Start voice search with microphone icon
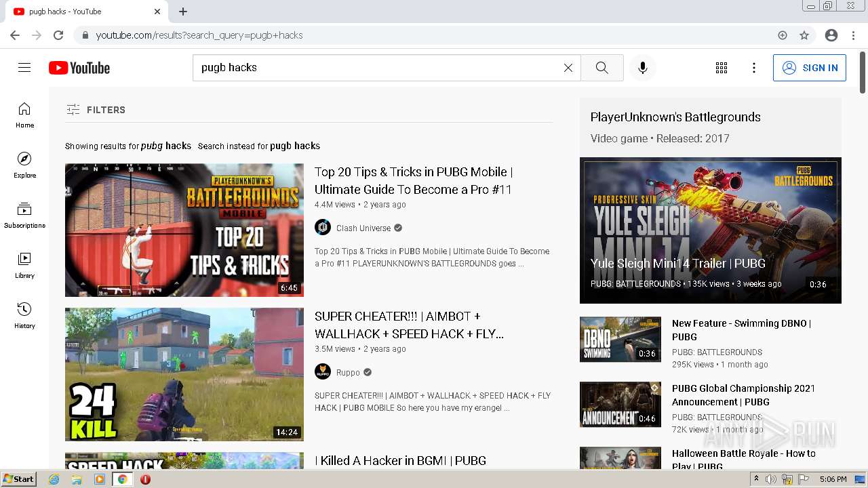 643,68
